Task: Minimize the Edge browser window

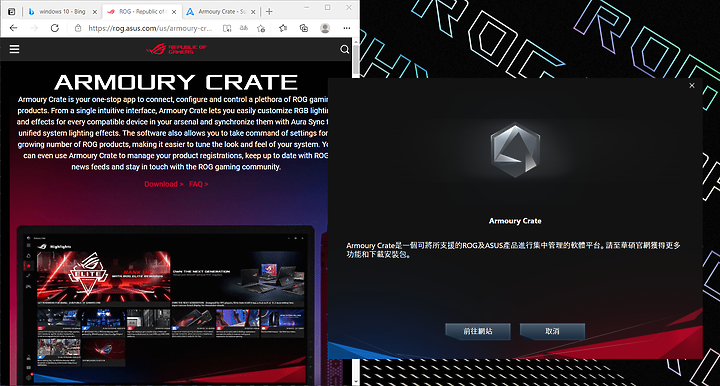Action: pyautogui.click(x=306, y=8)
